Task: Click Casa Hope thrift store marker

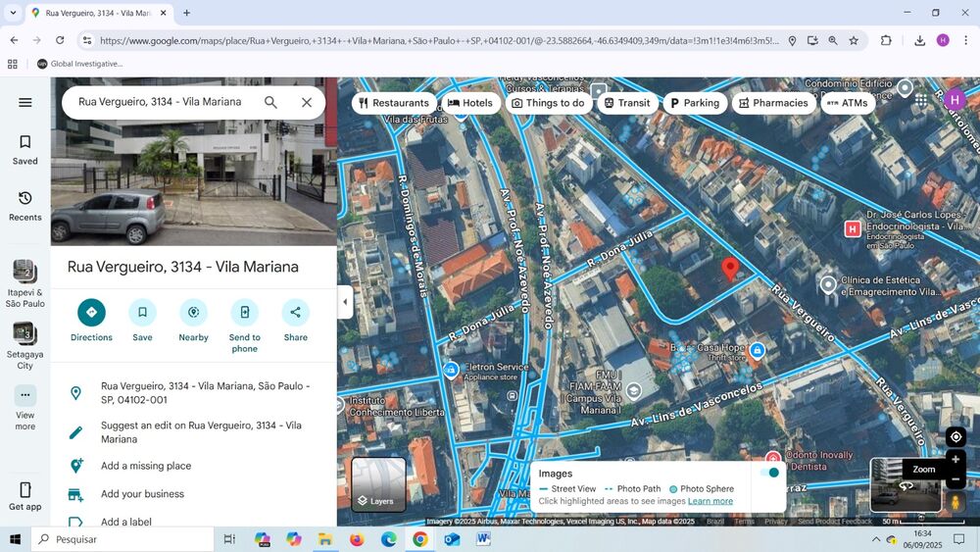Action: click(x=757, y=351)
